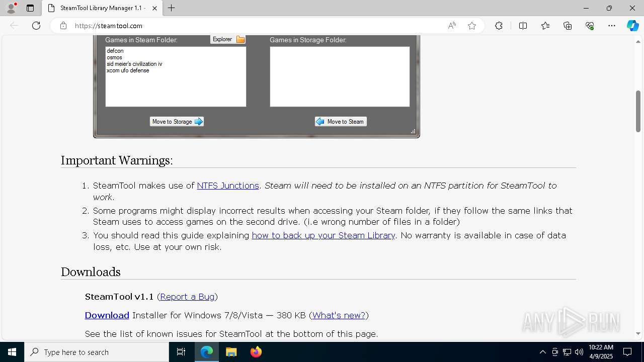
Task: Open the Windows Start menu
Action: [x=12, y=352]
